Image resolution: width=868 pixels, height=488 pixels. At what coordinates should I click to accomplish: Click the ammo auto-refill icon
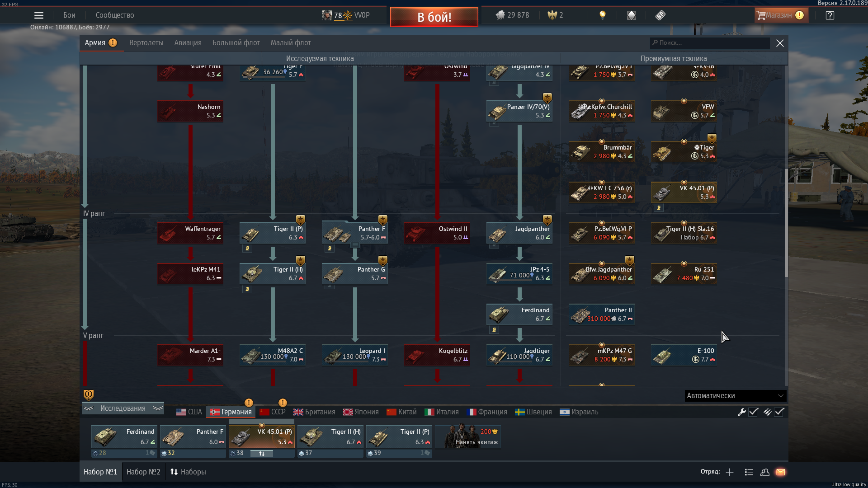click(x=767, y=412)
